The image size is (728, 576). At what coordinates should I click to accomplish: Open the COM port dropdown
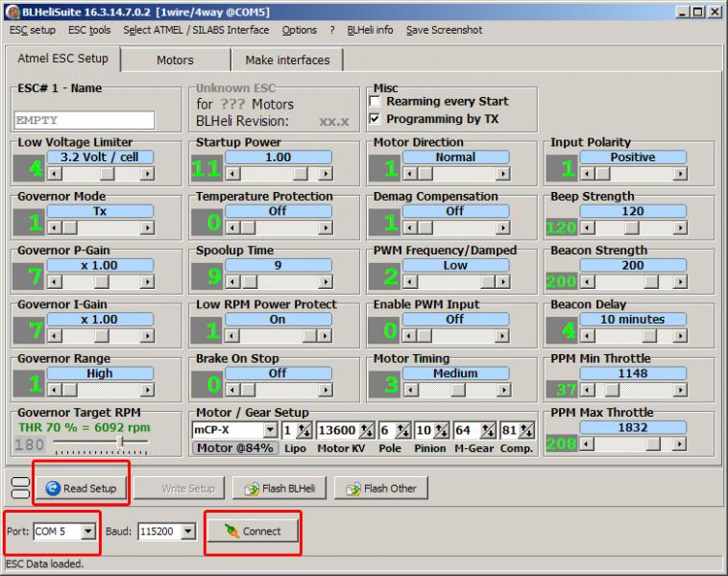tap(88, 531)
